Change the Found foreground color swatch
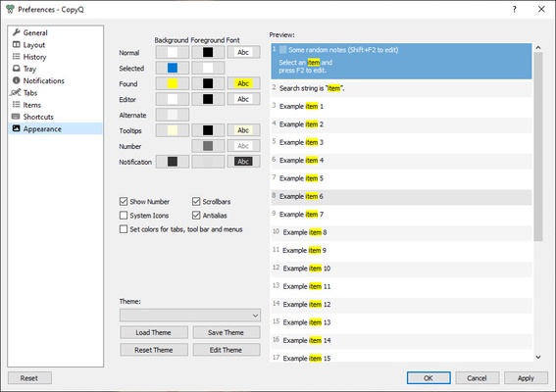The height and width of the screenshot is (392, 556). 208,83
